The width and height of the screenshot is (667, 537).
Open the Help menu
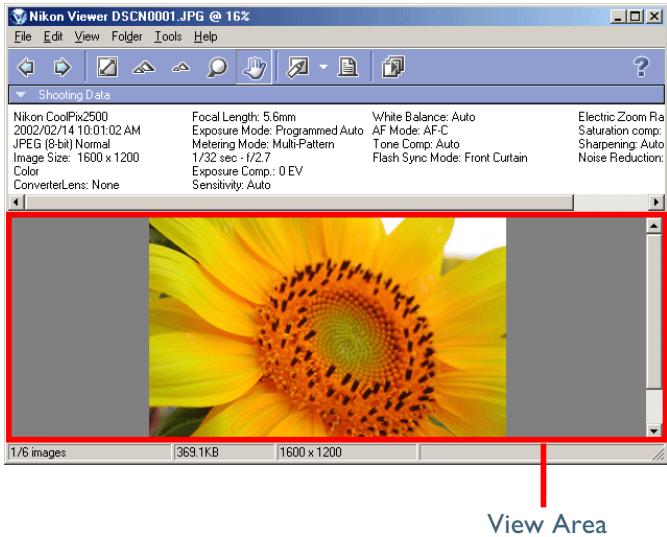coord(205,37)
